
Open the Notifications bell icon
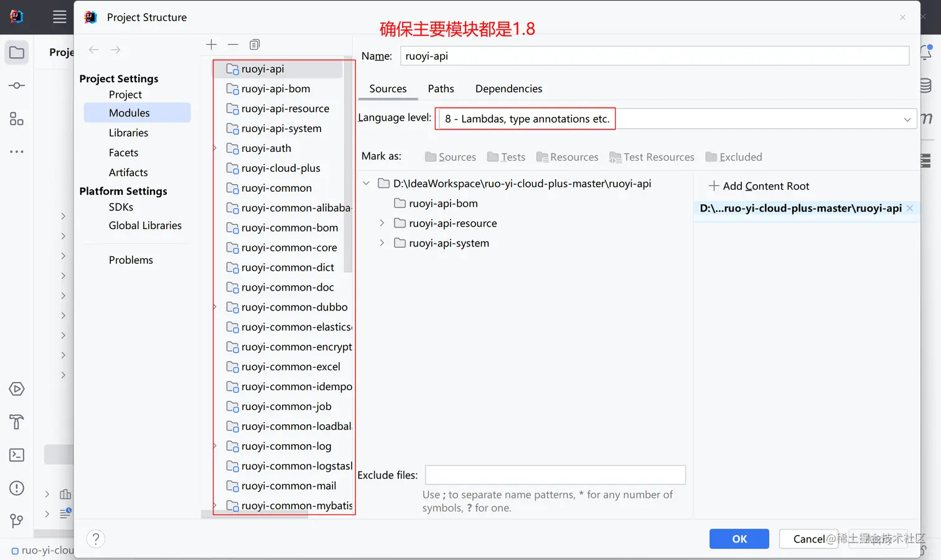[x=927, y=52]
